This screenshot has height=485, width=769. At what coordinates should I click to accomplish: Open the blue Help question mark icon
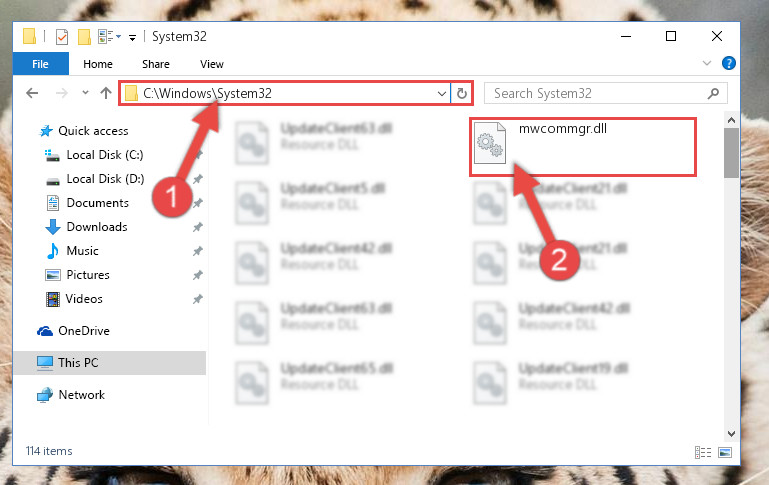coord(729,63)
